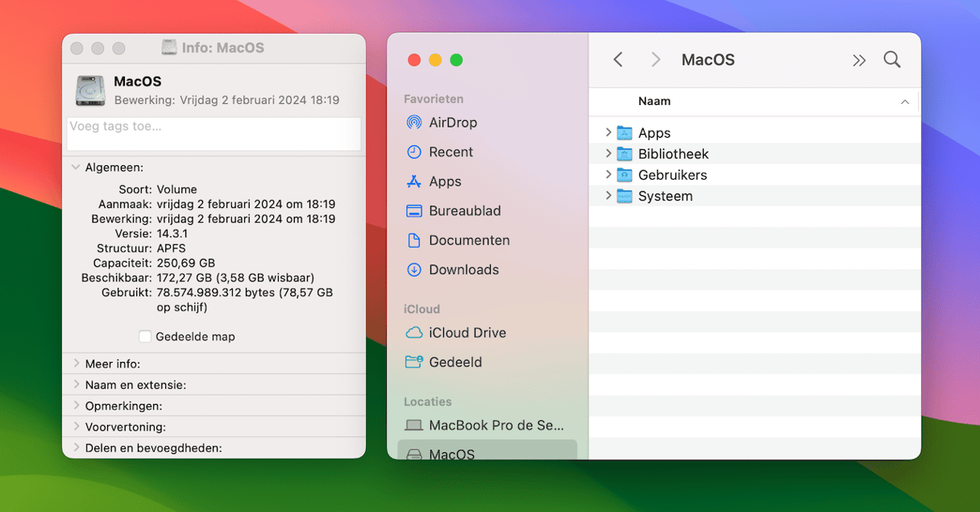Image resolution: width=980 pixels, height=512 pixels.
Task: Click the AirDrop icon in the Finder sidebar
Action: pyautogui.click(x=413, y=123)
